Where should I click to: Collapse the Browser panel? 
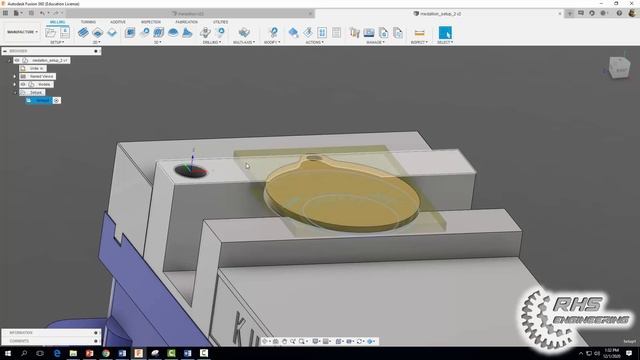click(5, 51)
